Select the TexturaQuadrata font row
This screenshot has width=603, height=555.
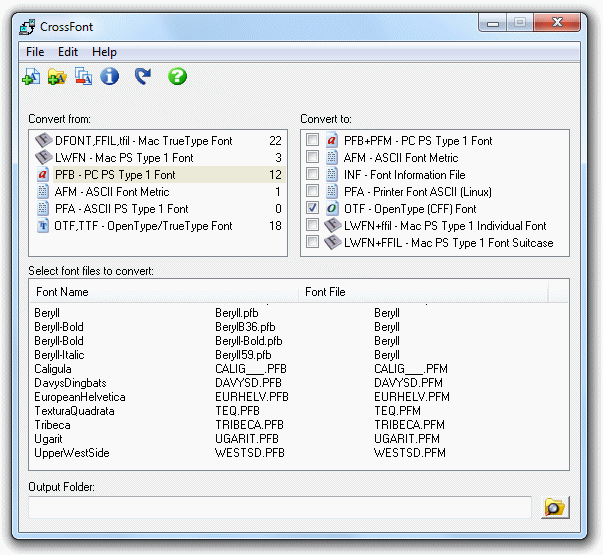298,411
